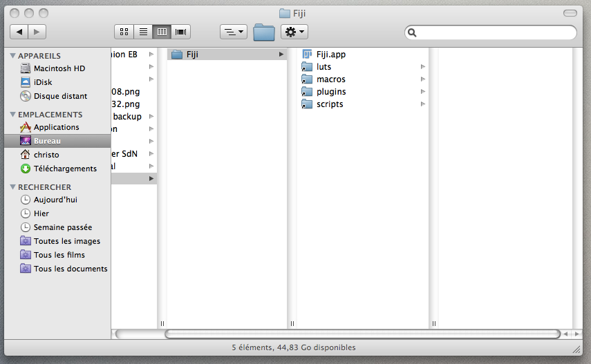The image size is (591, 364).
Task: Click the magnifier icon in the search field
Action: pyautogui.click(x=412, y=32)
